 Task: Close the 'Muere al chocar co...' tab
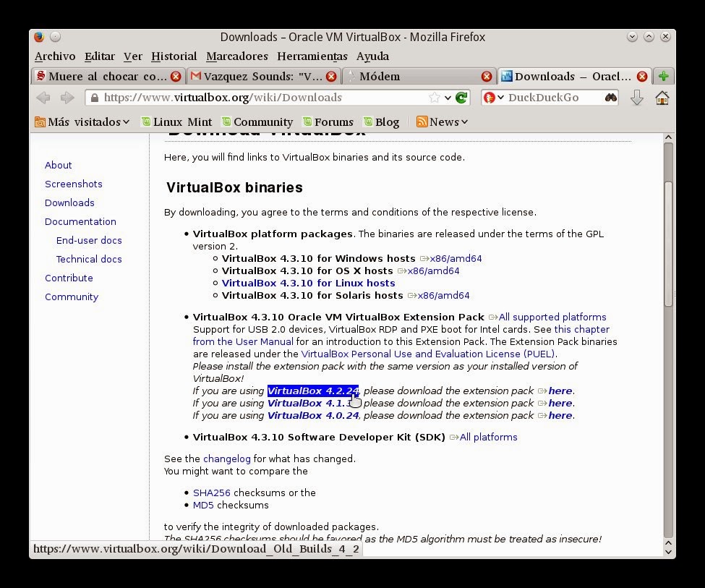pos(176,77)
